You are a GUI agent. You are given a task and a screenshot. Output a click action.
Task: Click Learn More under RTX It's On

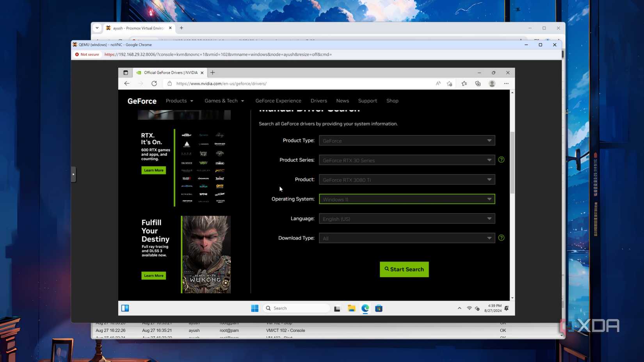[154, 170]
